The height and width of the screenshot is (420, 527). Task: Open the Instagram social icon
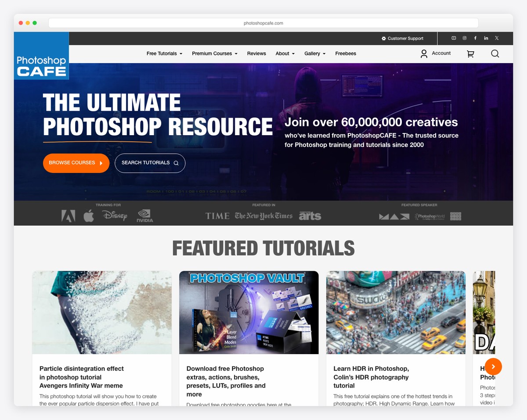tap(465, 38)
